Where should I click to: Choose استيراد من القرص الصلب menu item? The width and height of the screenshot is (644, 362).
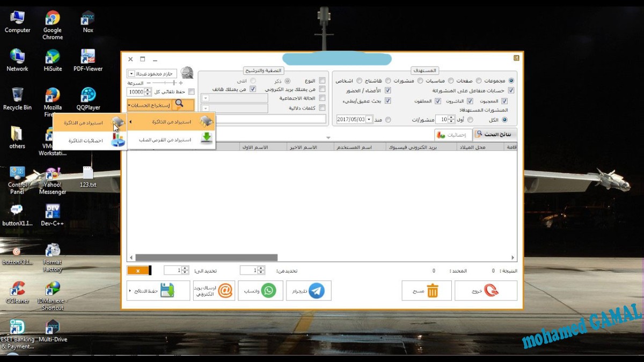[171, 139]
